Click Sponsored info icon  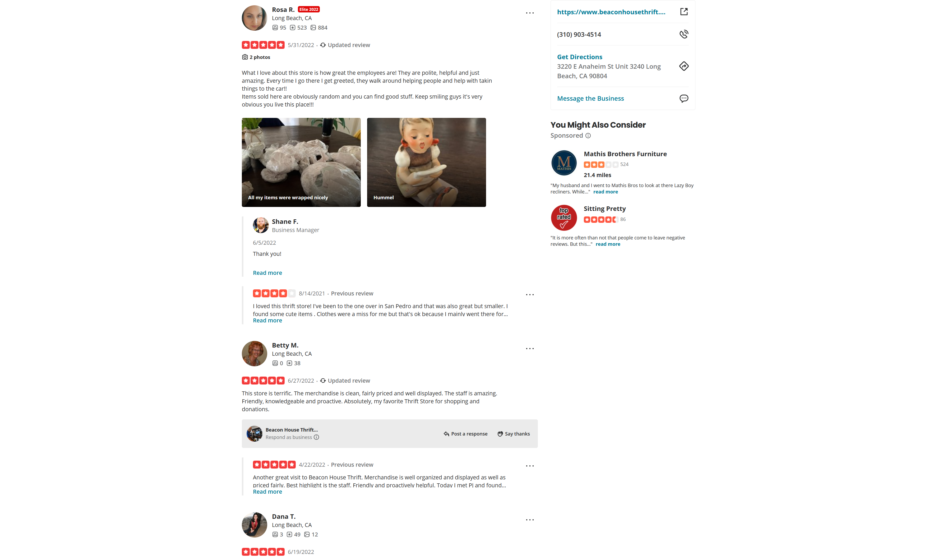tap(588, 136)
